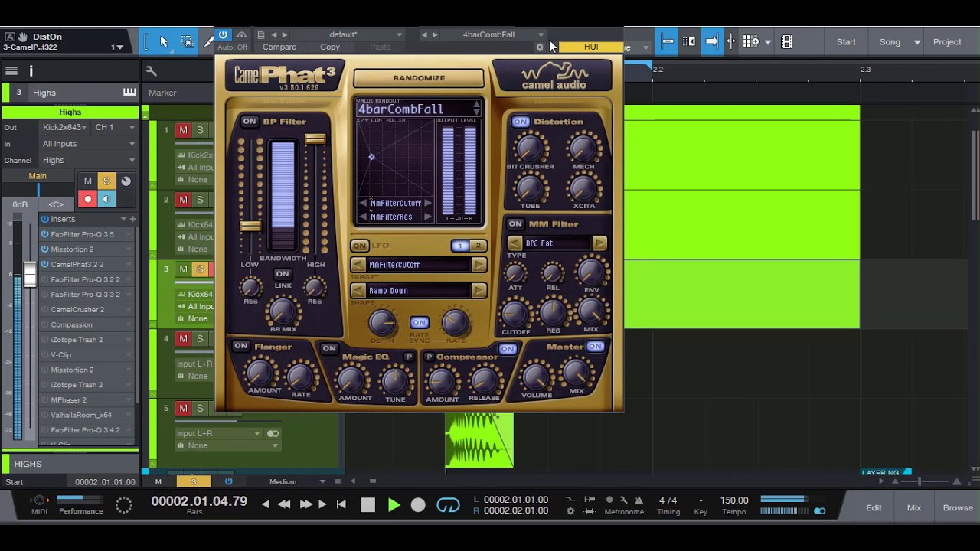Click the BP Filter LOW slider handle
The width and height of the screenshot is (980, 551).
tap(250, 226)
